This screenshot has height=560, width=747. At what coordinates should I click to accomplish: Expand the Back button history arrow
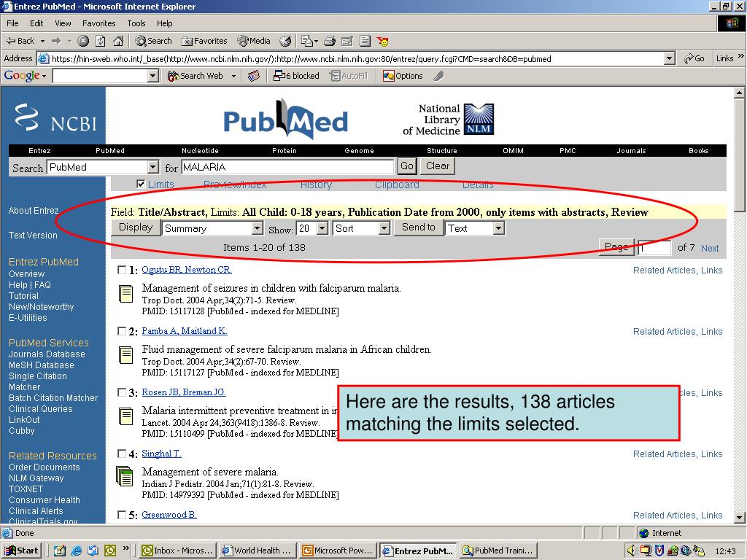tap(42, 42)
